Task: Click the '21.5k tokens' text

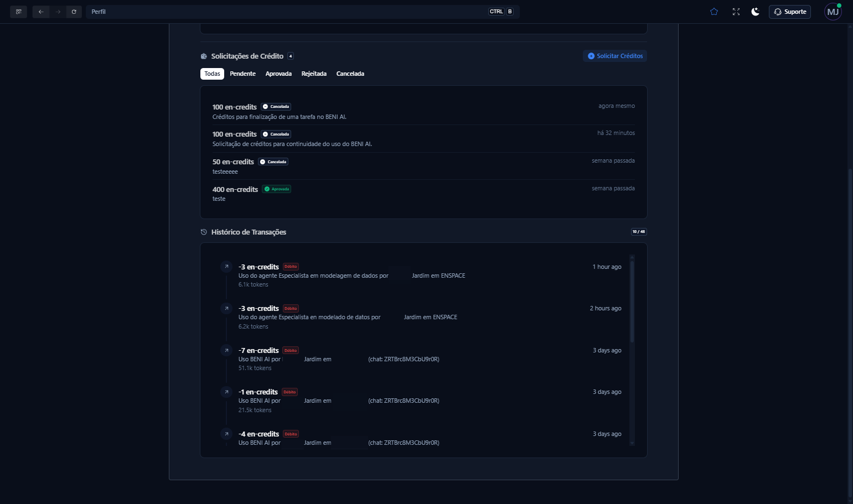Action: click(x=255, y=410)
